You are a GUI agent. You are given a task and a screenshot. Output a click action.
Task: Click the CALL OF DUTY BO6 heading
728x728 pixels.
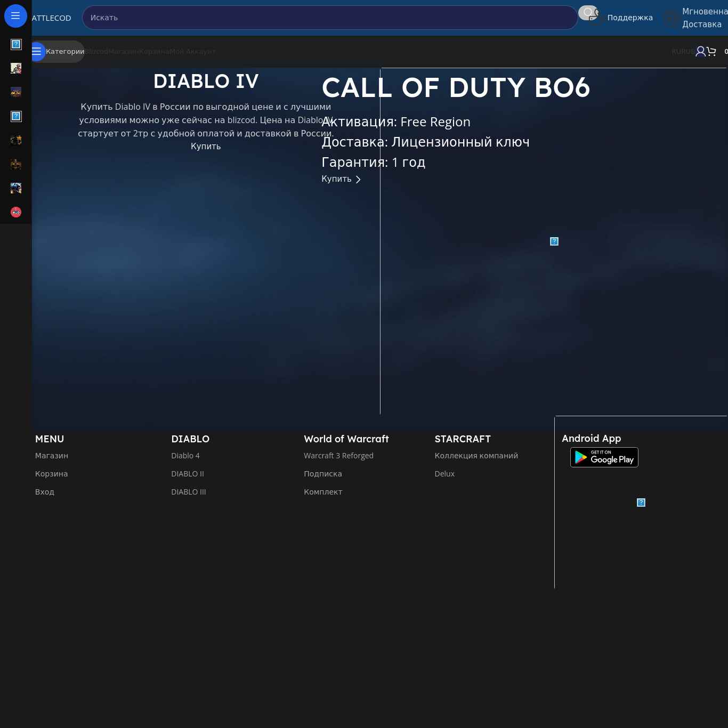click(x=456, y=87)
